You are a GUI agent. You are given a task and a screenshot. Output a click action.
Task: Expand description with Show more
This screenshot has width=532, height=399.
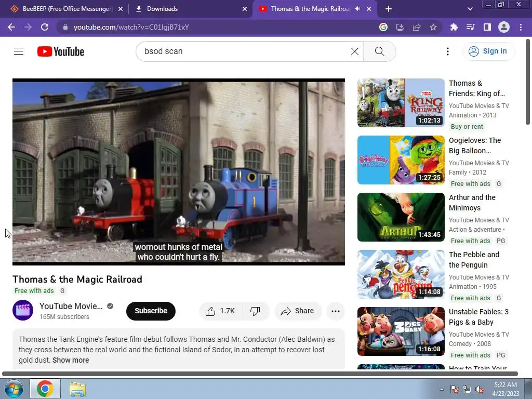(71, 360)
